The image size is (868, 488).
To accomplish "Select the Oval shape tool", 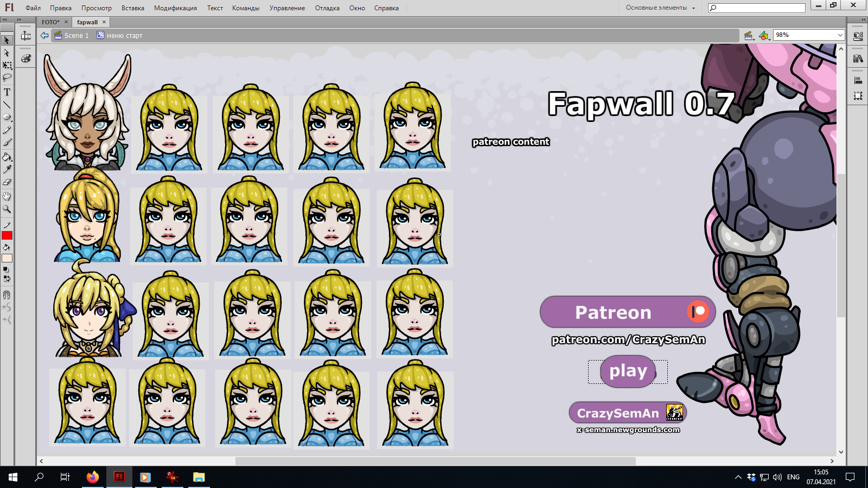I will [7, 117].
